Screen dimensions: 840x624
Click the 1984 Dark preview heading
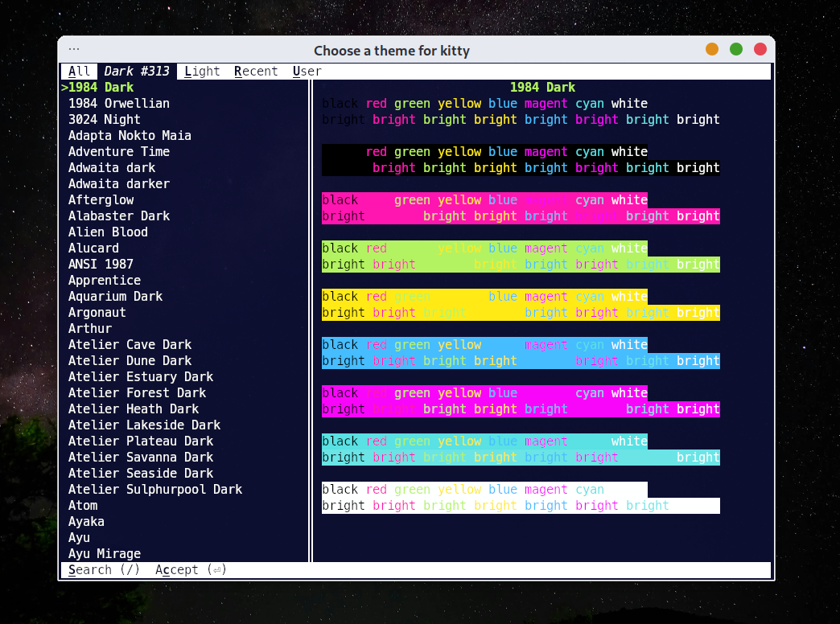tap(542, 88)
